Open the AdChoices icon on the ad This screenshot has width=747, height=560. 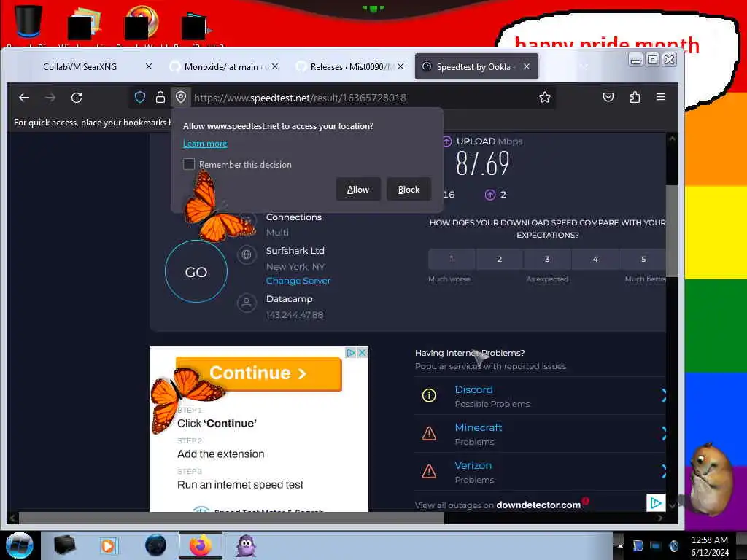coord(351,353)
